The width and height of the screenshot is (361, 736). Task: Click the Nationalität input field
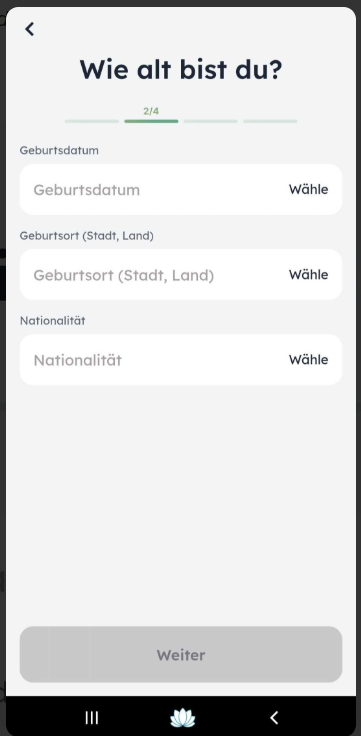pyautogui.click(x=181, y=360)
